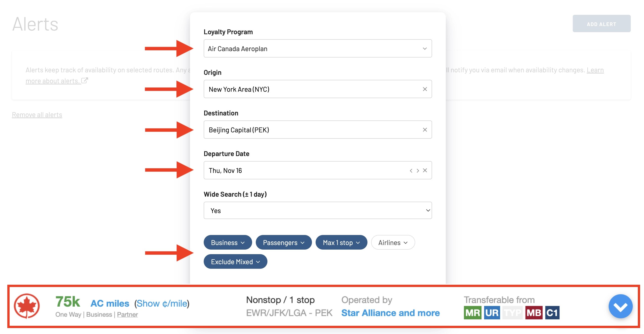Open the Exclude Mixed filter
This screenshot has height=334, width=644.
[235, 261]
